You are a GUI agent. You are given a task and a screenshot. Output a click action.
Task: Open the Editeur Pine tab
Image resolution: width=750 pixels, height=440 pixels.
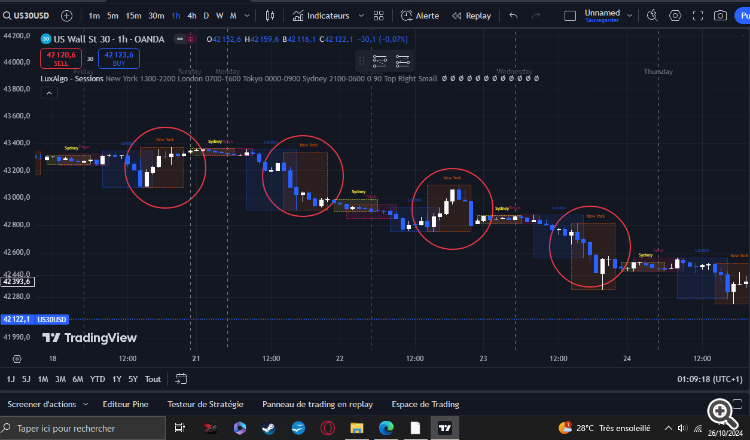point(125,404)
